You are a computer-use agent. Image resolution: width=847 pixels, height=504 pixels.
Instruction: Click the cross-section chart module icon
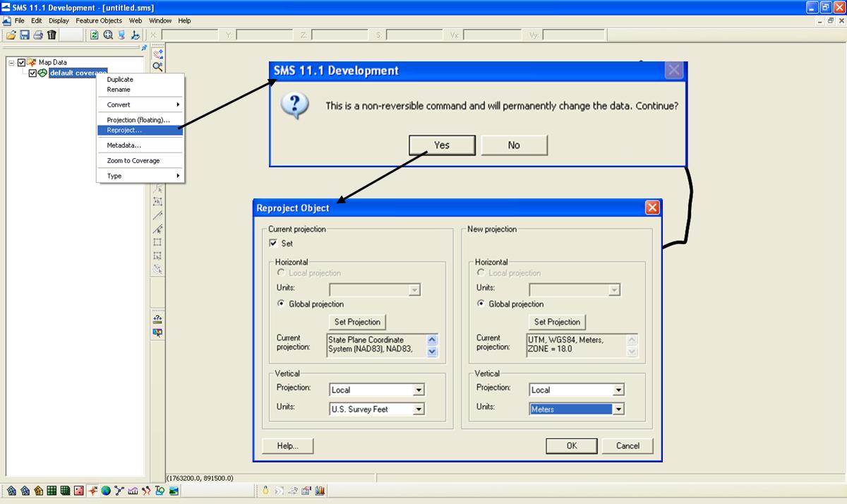(133, 491)
